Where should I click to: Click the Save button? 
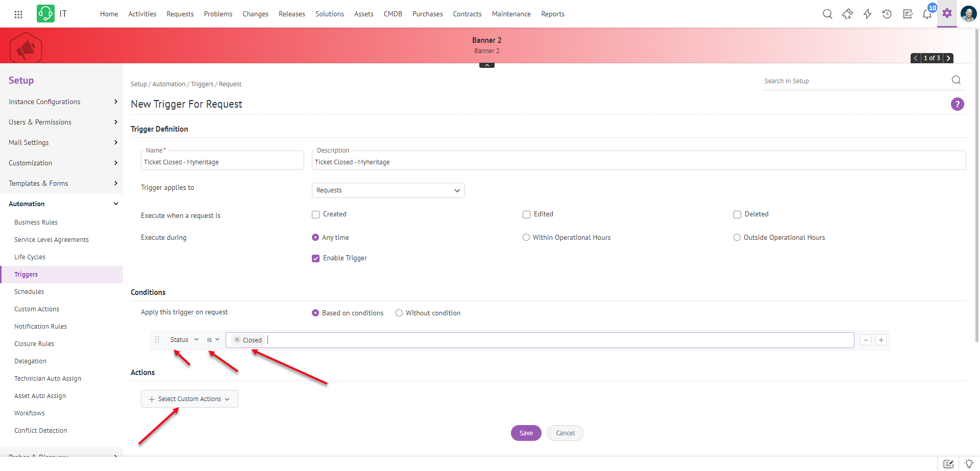526,433
